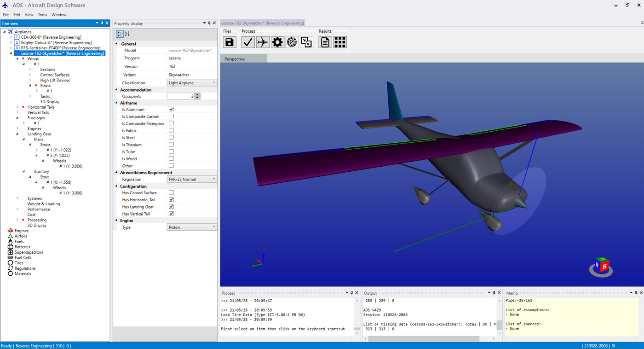Open the document report icon in Results
The image size is (644, 349).
(x=325, y=42)
